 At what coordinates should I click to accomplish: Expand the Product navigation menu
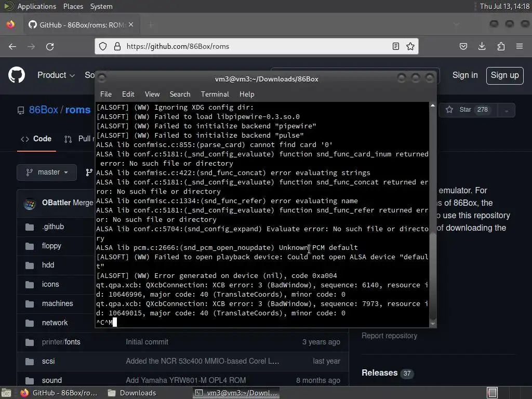[x=56, y=75]
